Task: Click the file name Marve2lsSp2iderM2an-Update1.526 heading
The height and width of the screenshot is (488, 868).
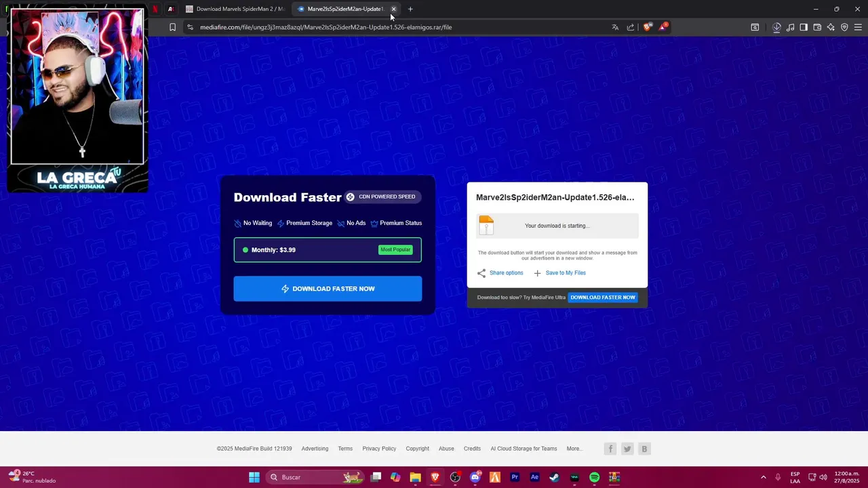Action: pos(555,197)
